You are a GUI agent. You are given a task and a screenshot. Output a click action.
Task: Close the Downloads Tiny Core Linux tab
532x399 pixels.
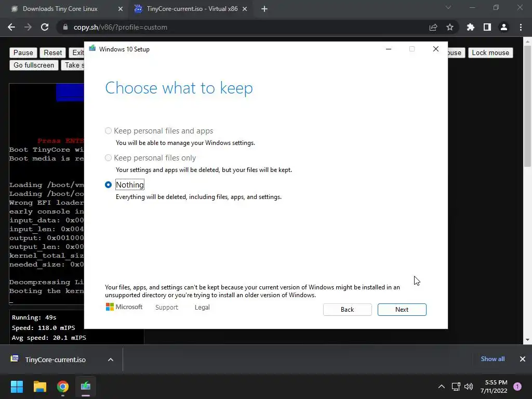121,9
